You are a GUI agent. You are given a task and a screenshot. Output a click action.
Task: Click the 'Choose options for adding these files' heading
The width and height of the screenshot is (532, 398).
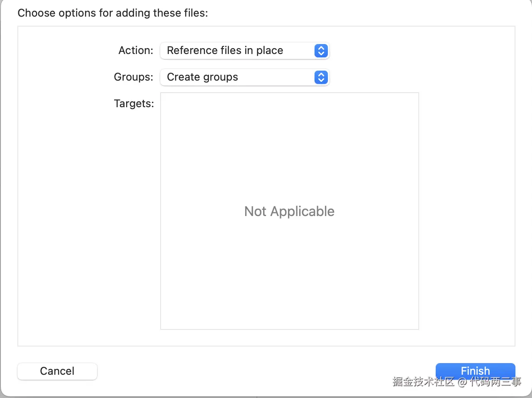[112, 13]
